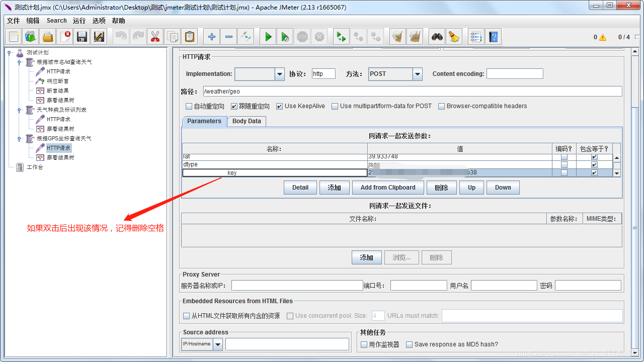Start the test with the green play icon

(268, 37)
